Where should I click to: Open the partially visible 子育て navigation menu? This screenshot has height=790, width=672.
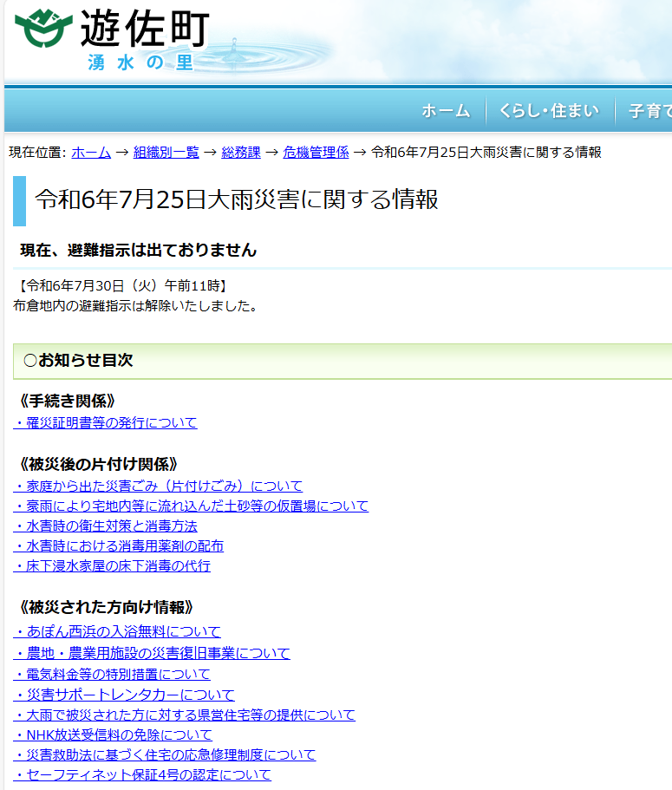[x=649, y=110]
